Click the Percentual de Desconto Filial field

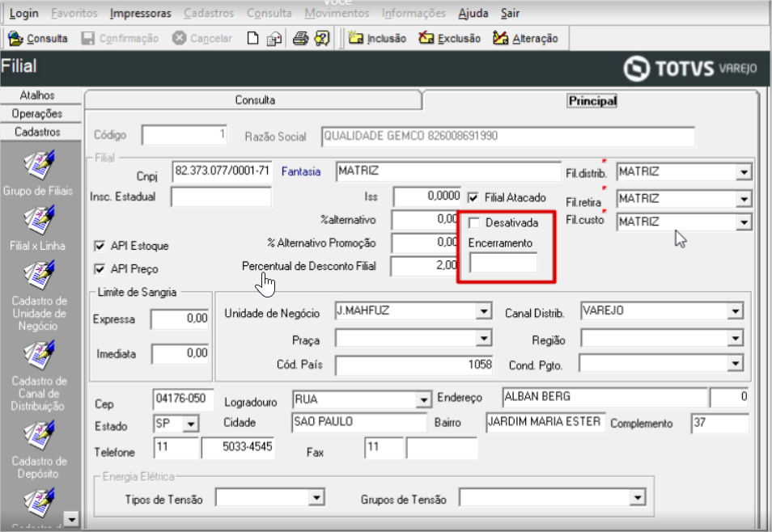[x=424, y=266]
